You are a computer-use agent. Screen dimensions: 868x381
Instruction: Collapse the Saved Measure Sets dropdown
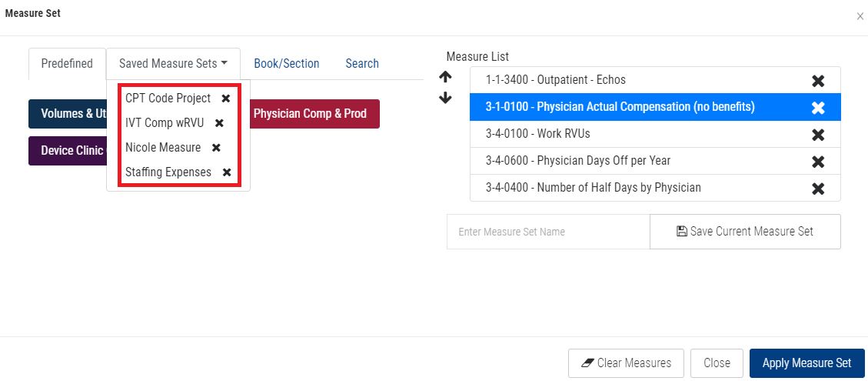(x=173, y=63)
